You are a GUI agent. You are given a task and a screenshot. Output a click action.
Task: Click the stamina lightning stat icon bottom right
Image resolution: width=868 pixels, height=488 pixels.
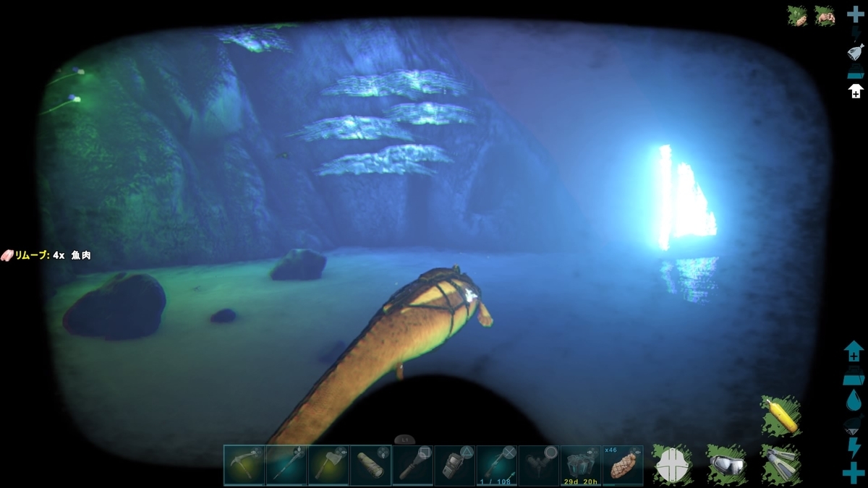[x=855, y=448]
